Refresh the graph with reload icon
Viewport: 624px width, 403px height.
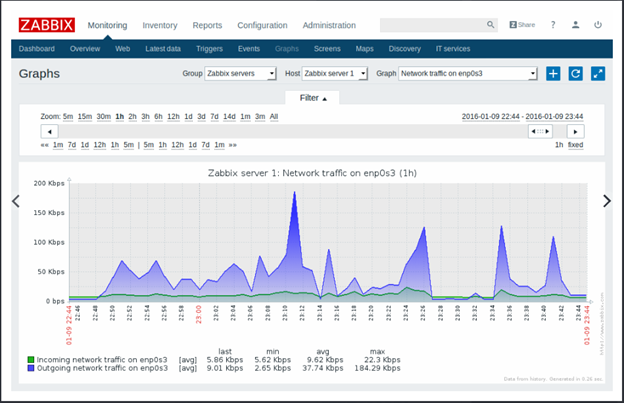(x=575, y=74)
